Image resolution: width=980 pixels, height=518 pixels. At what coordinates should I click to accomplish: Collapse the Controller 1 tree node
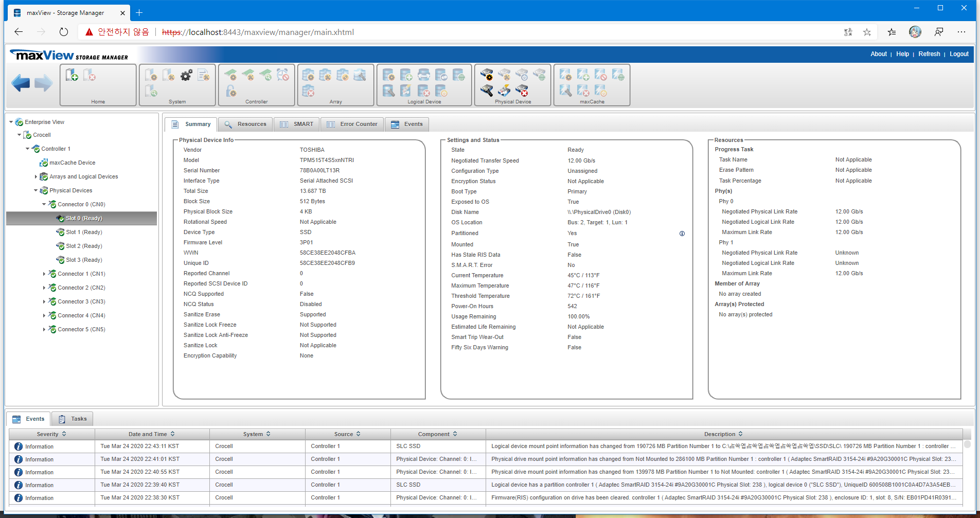(x=27, y=149)
